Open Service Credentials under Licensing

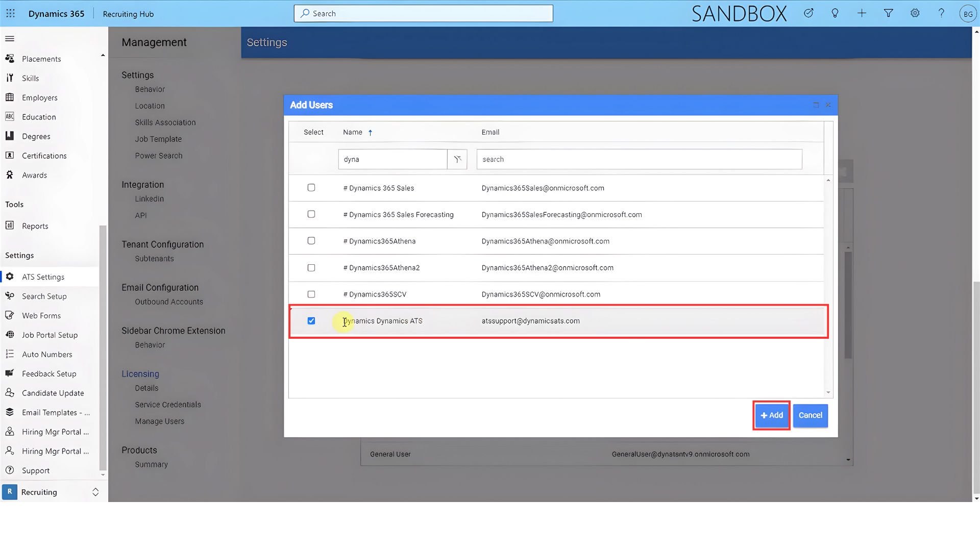tap(168, 405)
